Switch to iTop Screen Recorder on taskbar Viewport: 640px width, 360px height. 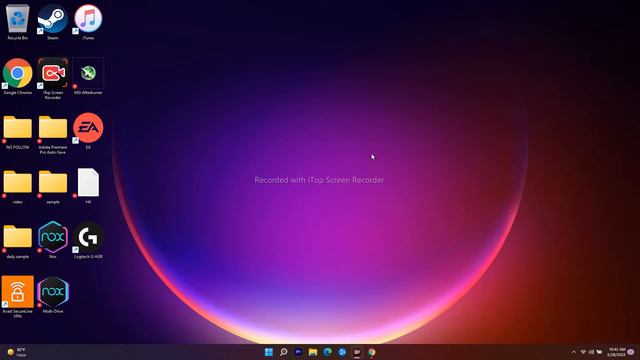(357, 352)
